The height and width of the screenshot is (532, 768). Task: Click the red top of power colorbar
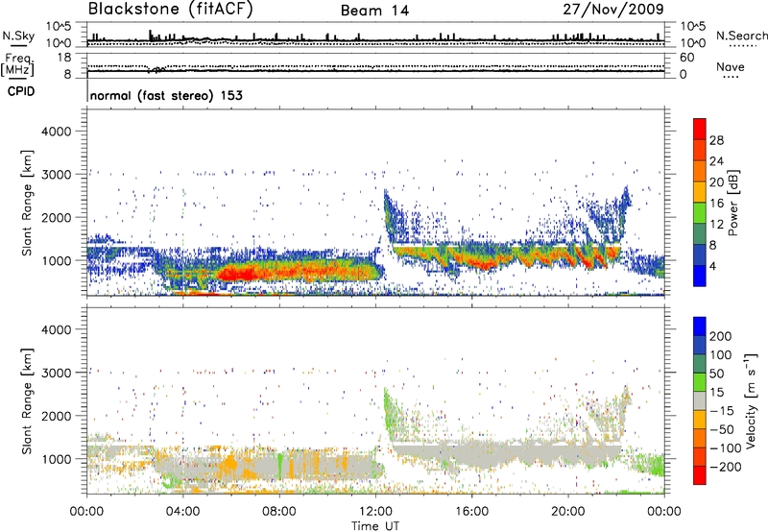700,127
